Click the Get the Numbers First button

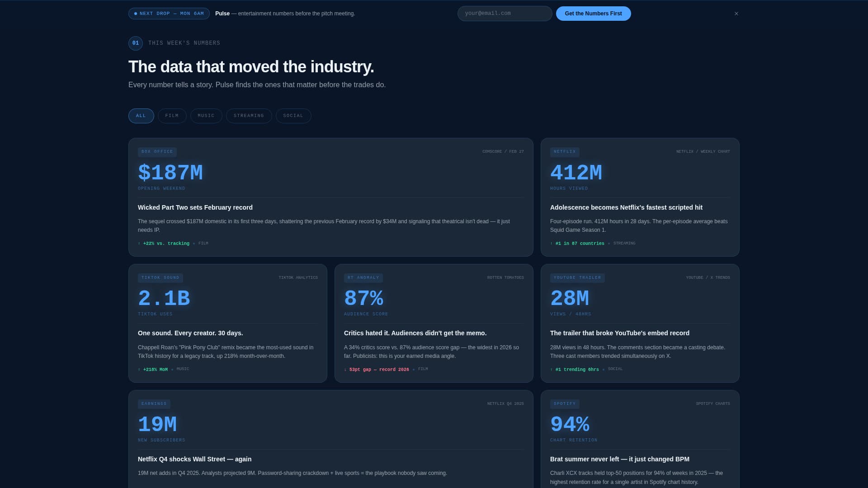point(593,13)
